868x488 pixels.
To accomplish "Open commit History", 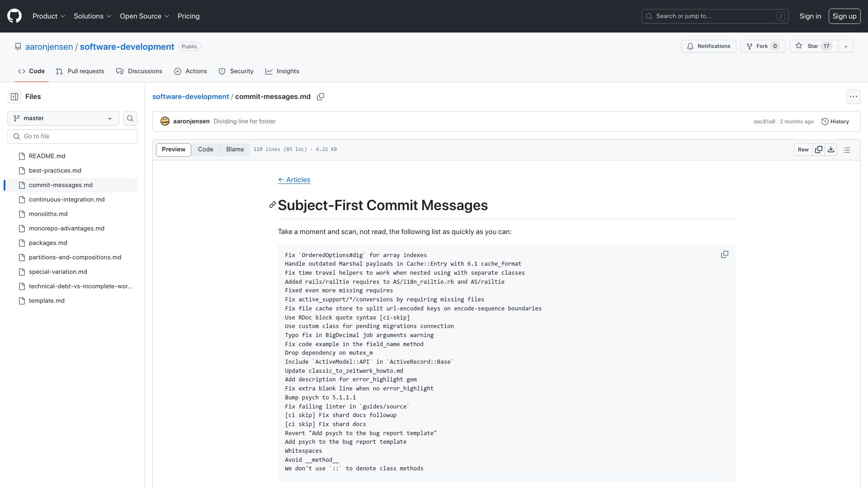I will click(835, 122).
